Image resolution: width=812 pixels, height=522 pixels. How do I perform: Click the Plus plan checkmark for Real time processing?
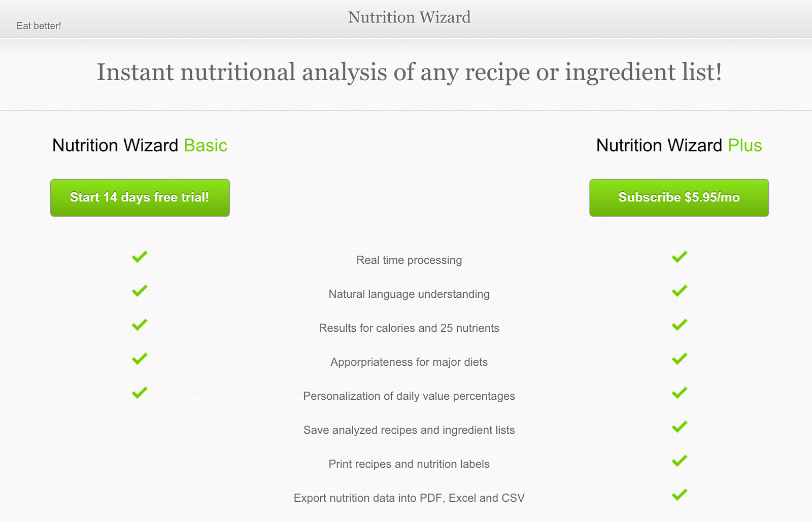[x=679, y=257]
